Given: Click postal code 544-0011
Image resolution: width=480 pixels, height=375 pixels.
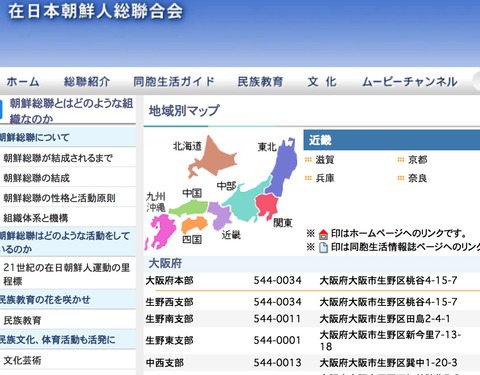Looking at the screenshot, I should coord(277,319).
